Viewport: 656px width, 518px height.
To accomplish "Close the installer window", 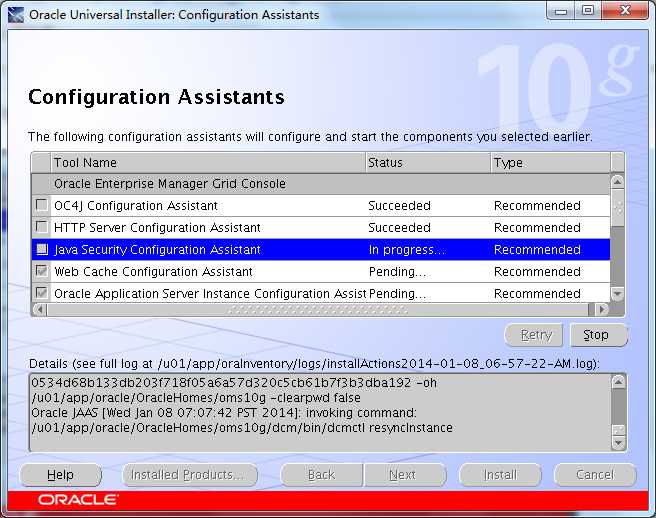I will 625,10.
